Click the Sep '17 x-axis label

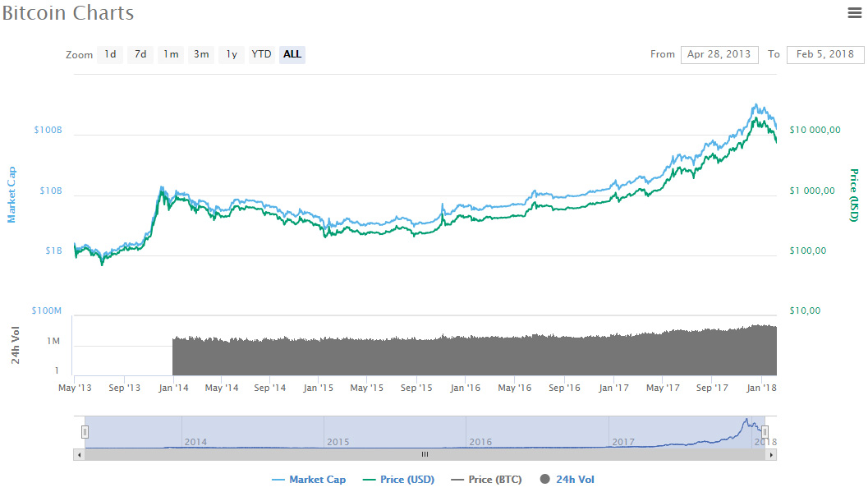[712, 388]
